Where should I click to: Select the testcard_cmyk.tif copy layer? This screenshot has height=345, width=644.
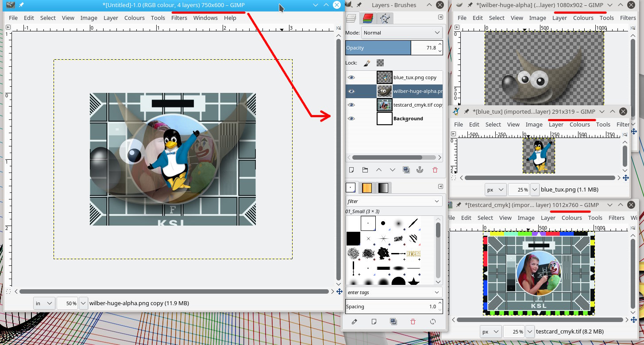tap(394, 105)
